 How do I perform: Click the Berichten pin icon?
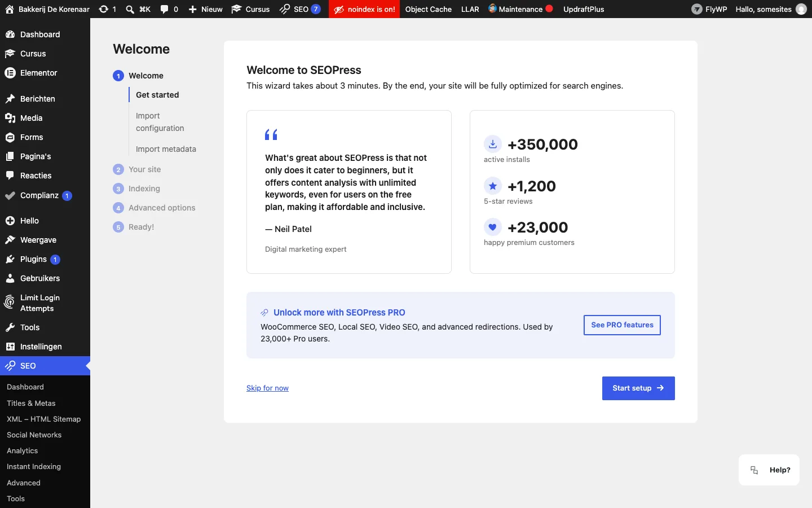pyautogui.click(x=10, y=99)
